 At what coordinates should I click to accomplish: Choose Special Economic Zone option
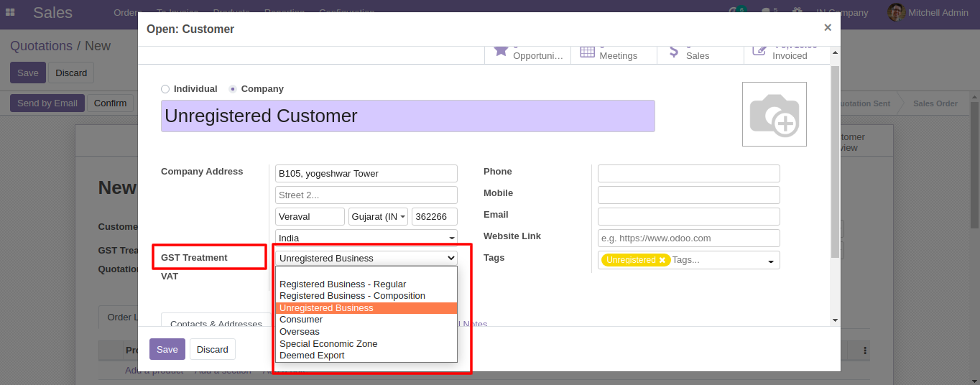click(366, 343)
